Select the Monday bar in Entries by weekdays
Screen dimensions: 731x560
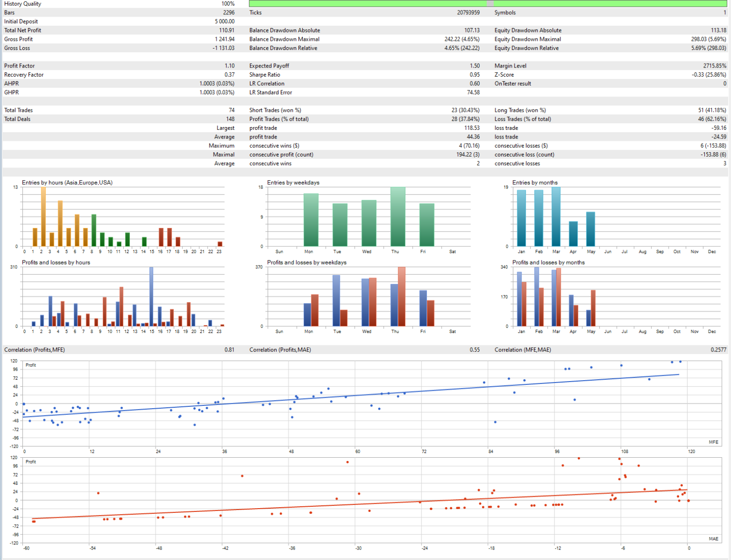coord(311,220)
